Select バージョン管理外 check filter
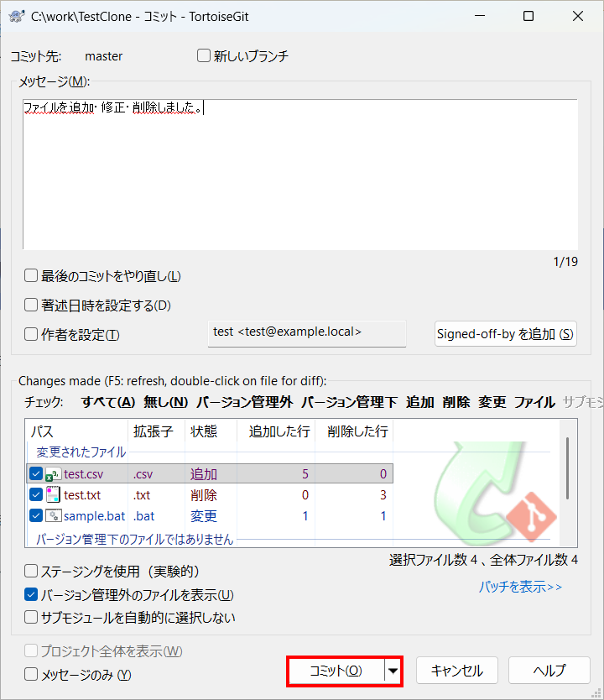This screenshot has height=700, width=604. [245, 402]
